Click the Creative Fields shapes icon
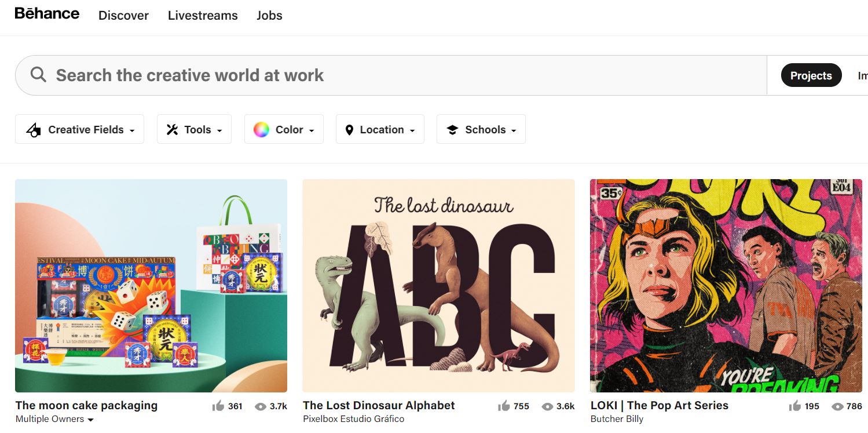The width and height of the screenshot is (868, 433). click(x=34, y=130)
